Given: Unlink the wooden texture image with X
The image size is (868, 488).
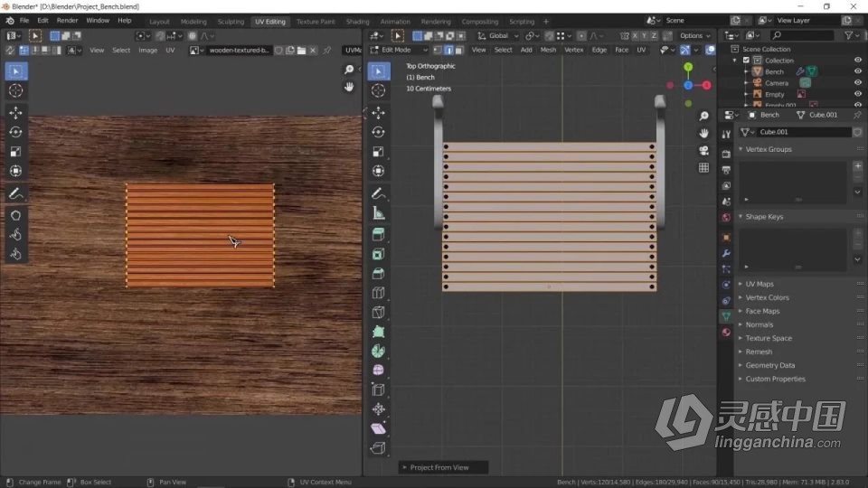Looking at the screenshot, I should pyautogui.click(x=313, y=51).
